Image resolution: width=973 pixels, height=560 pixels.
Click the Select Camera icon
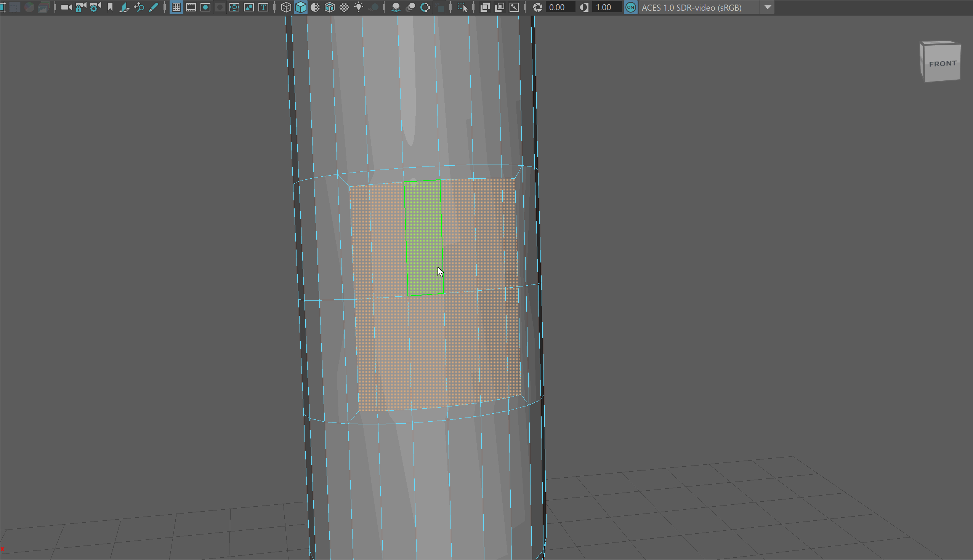tap(66, 7)
